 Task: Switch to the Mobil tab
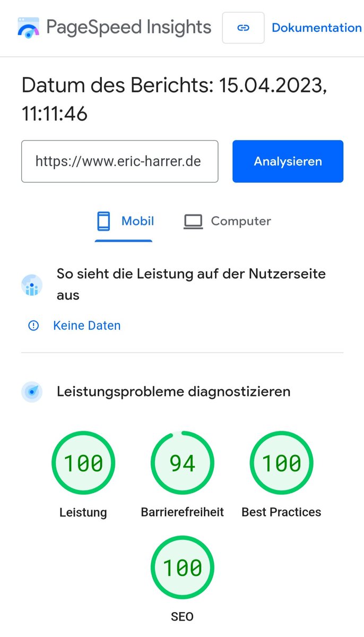click(124, 221)
